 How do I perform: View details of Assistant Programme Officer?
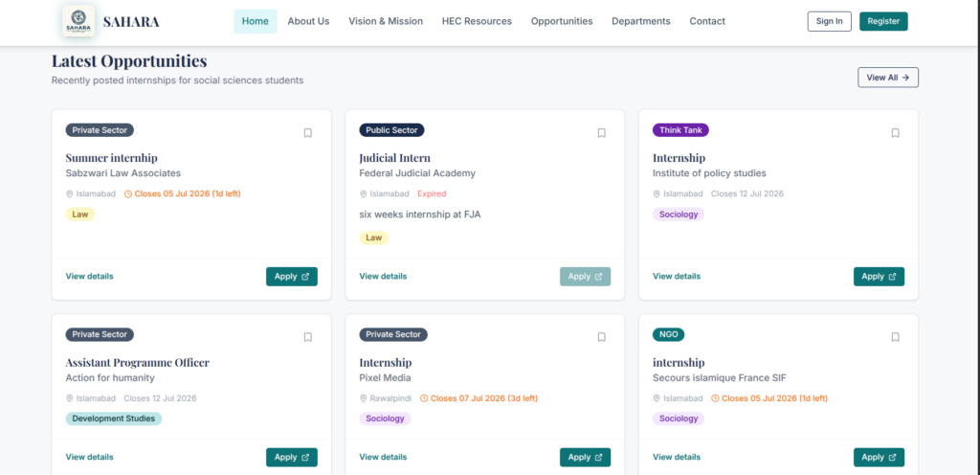89,457
